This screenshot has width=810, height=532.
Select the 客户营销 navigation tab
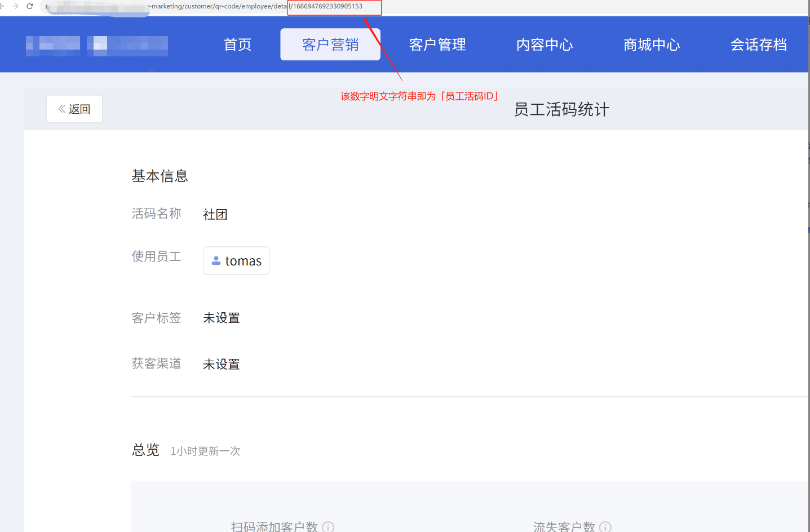click(x=330, y=45)
